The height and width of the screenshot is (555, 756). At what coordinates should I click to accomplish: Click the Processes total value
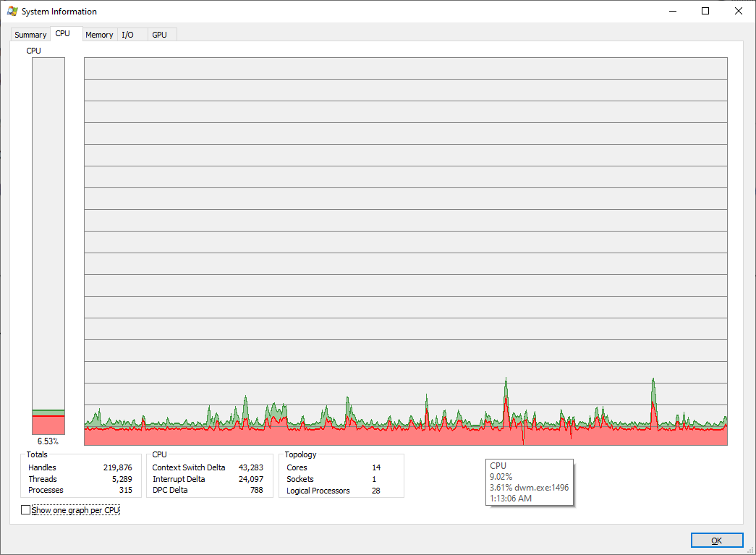[x=124, y=490]
